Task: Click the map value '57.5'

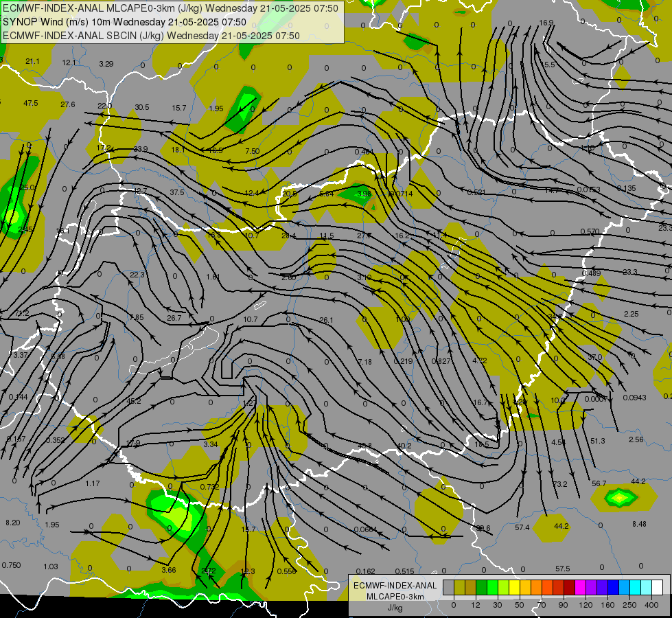Action: click(x=563, y=569)
